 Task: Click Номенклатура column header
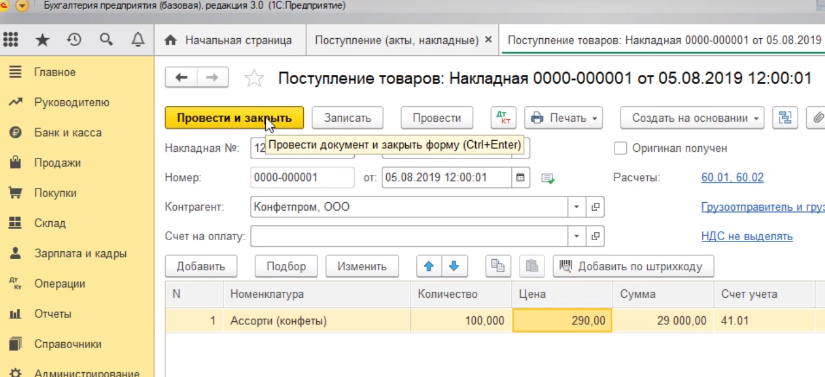click(x=317, y=294)
